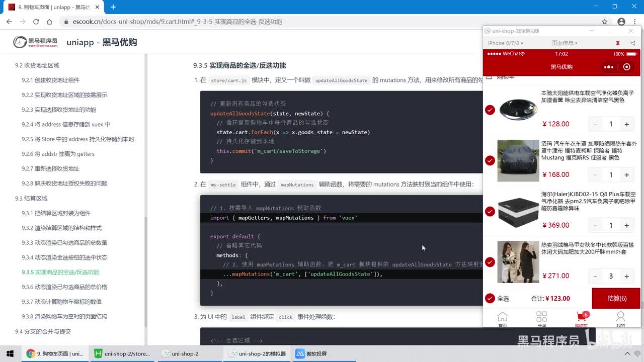
Task: Uncheck the ¥128.00 air purifier item
Action: coord(490,110)
